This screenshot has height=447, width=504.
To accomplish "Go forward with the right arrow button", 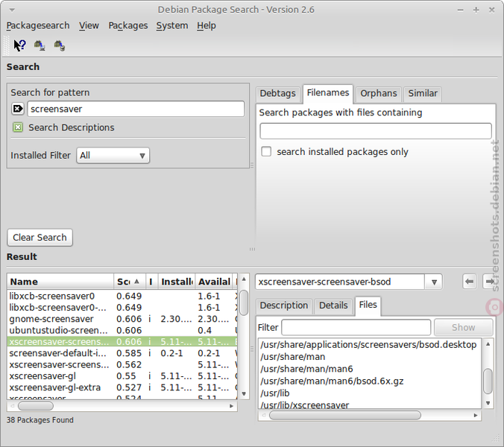I will click(x=490, y=282).
